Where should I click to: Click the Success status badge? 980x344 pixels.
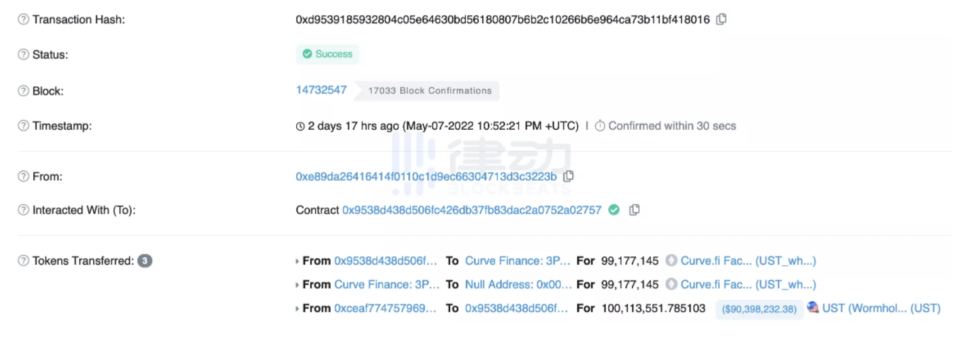[328, 54]
